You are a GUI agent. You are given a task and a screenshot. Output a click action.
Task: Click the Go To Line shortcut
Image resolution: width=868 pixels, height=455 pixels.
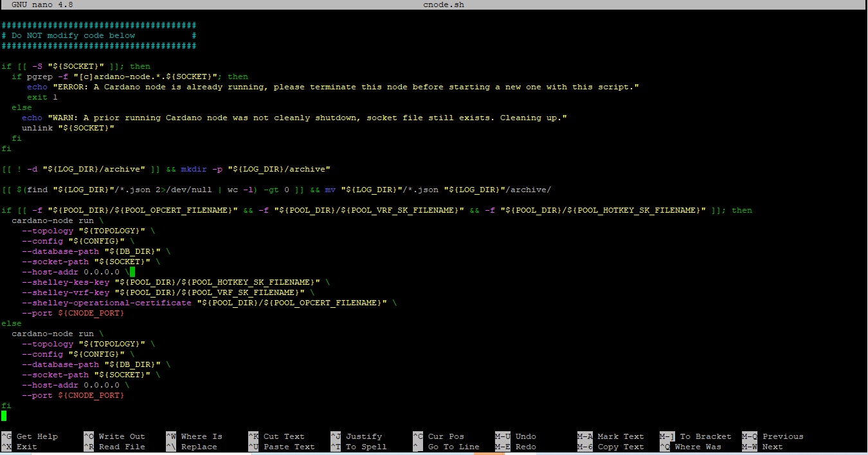(446, 447)
